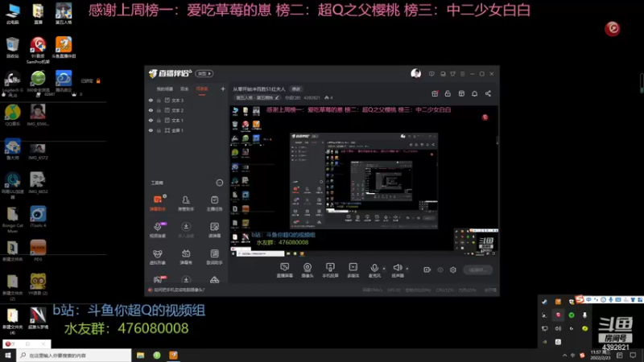This screenshot has height=362, width=644.
Task: Expand the microphone options arrow
Action: click(384, 269)
